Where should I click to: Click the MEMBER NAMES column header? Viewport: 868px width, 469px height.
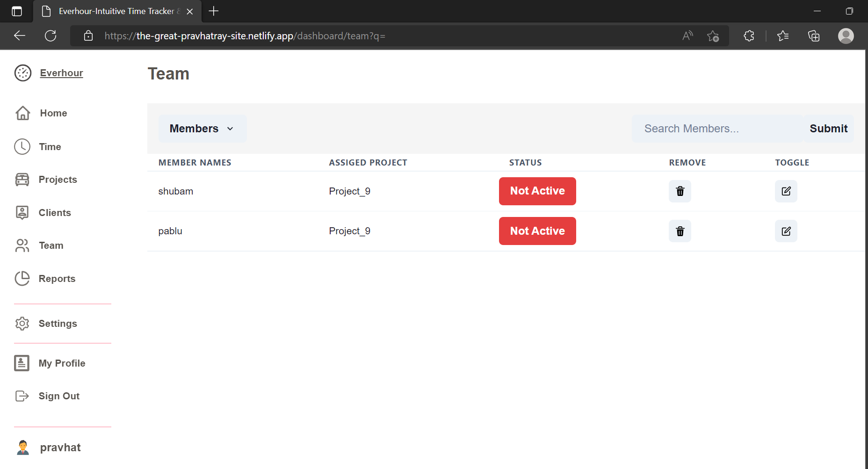click(x=195, y=163)
